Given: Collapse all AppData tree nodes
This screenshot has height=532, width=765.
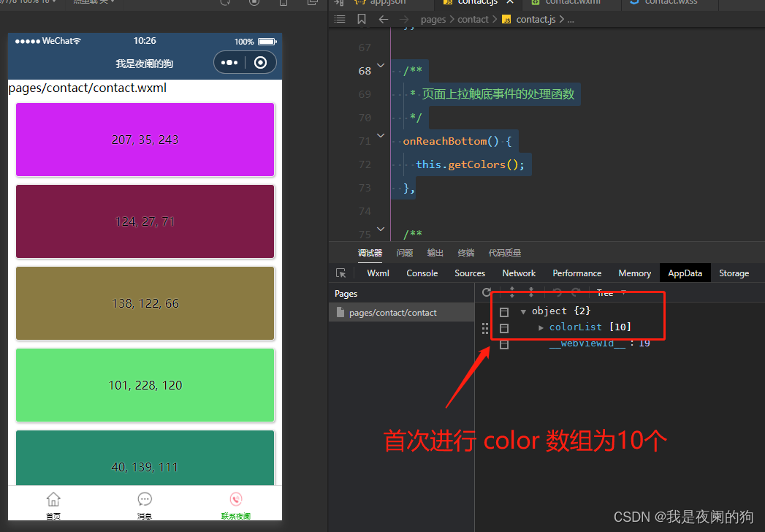Looking at the screenshot, I should pos(531,292).
